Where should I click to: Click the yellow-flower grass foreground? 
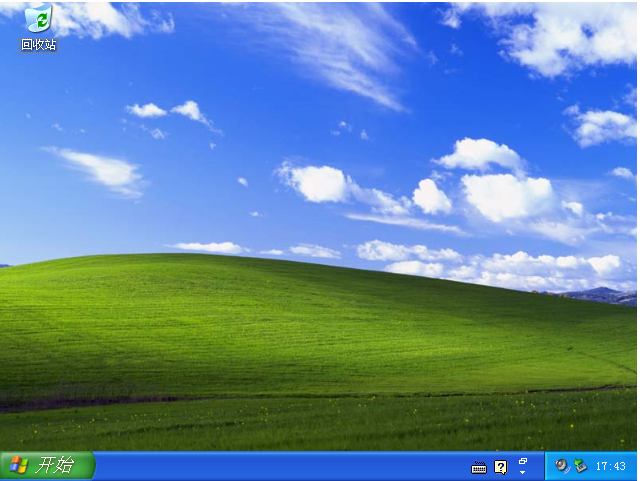point(318,425)
